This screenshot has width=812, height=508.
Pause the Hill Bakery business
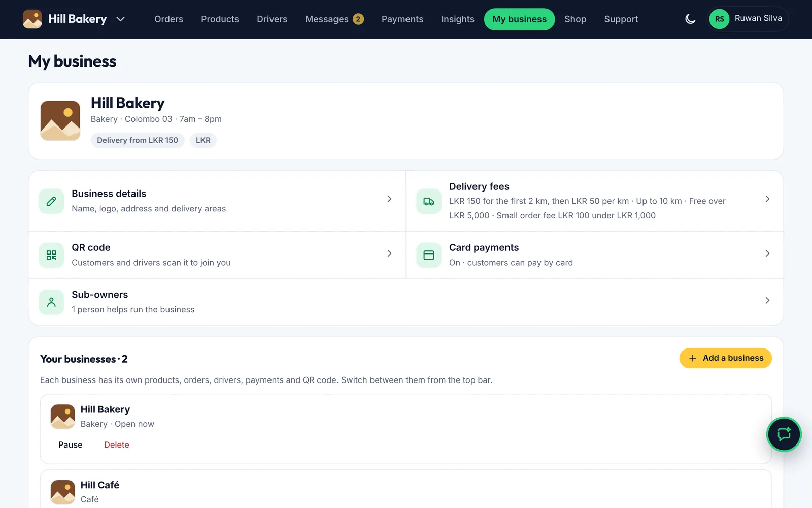(x=71, y=445)
